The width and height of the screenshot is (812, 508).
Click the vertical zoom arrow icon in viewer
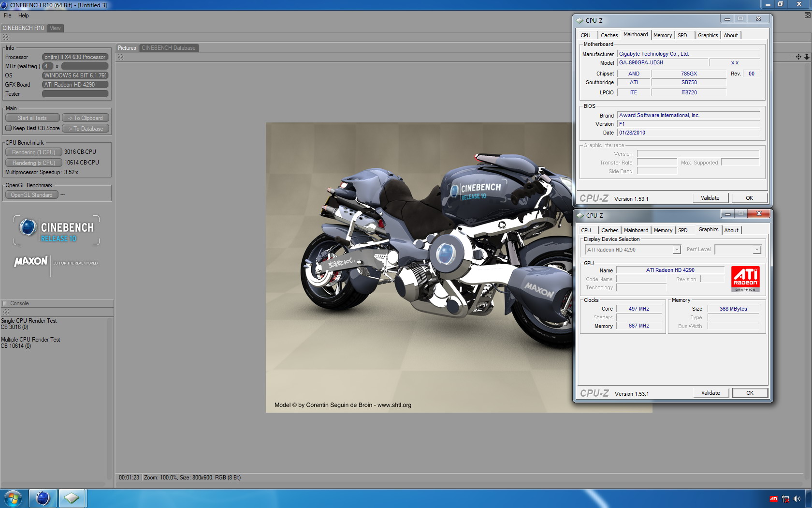coord(807,57)
